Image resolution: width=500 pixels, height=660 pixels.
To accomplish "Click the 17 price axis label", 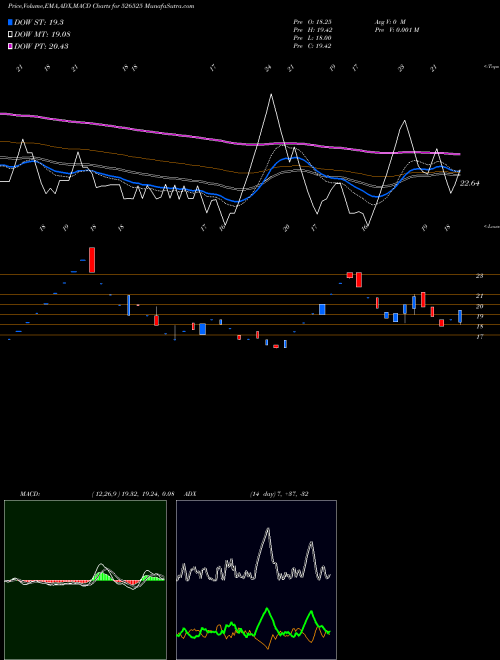I will pos(479,337).
